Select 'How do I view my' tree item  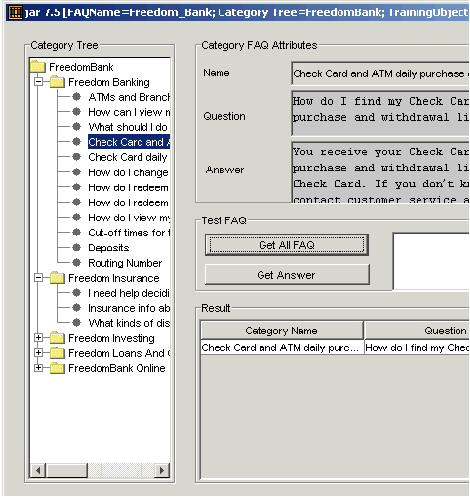pyautogui.click(x=129, y=218)
